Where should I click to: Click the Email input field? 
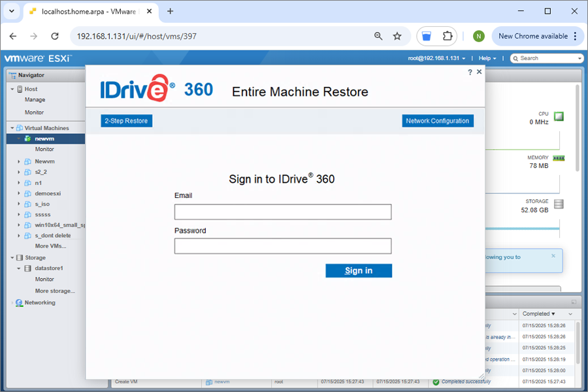pos(282,212)
